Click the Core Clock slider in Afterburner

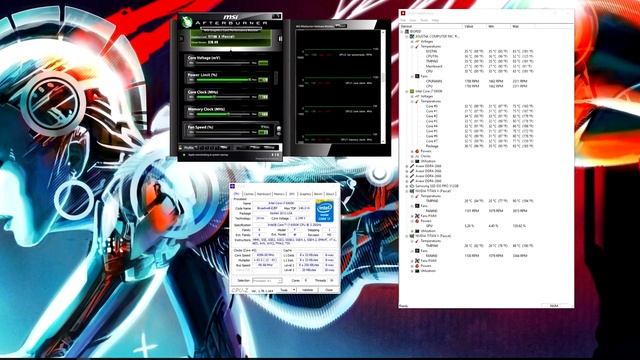pyautogui.click(x=222, y=97)
